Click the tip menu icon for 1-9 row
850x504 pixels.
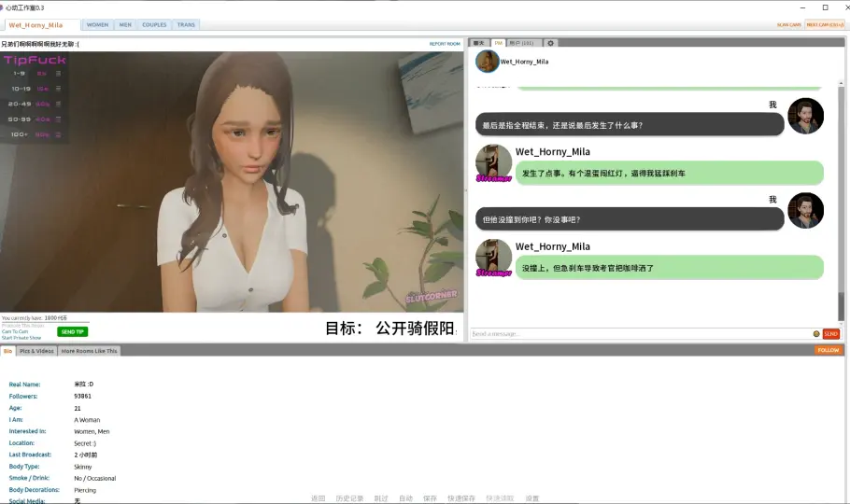(58, 73)
